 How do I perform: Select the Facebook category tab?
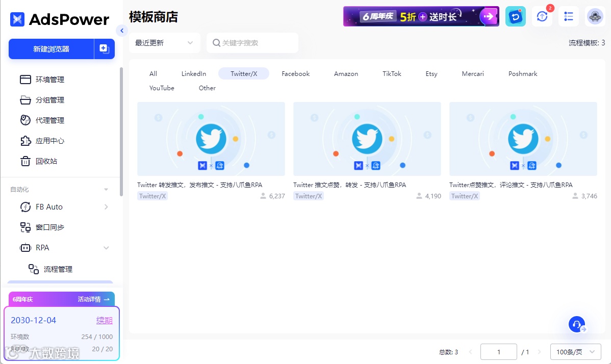tap(296, 73)
